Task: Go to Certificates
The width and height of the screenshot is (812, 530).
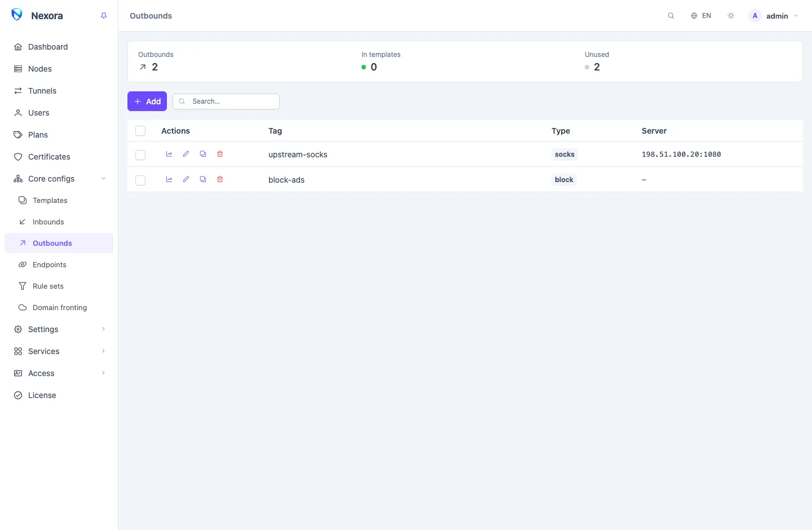Action: (x=59, y=157)
